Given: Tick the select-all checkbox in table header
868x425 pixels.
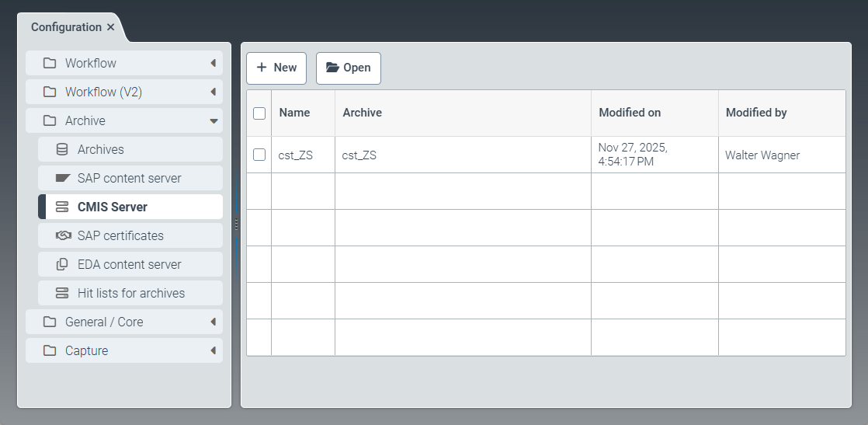Looking at the screenshot, I should point(259,113).
